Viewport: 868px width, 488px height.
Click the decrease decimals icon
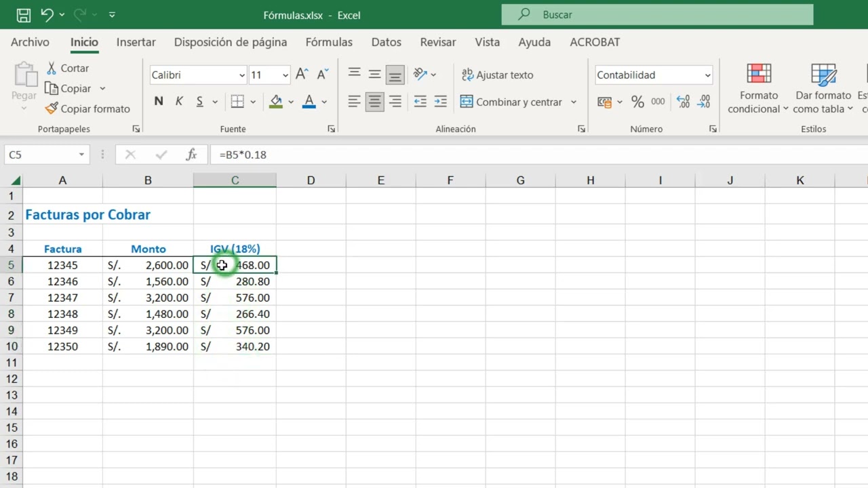click(704, 102)
